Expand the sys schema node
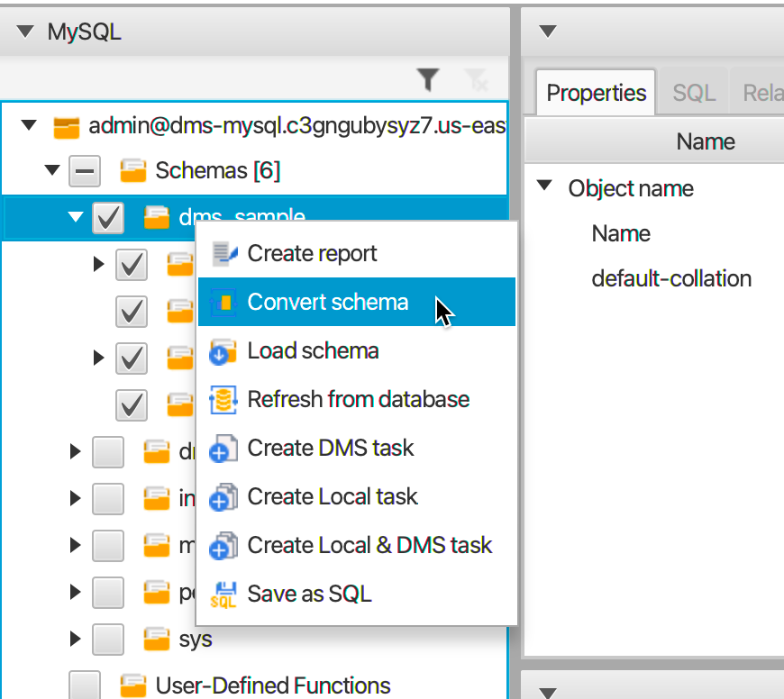This screenshot has height=699, width=784. 75,638
